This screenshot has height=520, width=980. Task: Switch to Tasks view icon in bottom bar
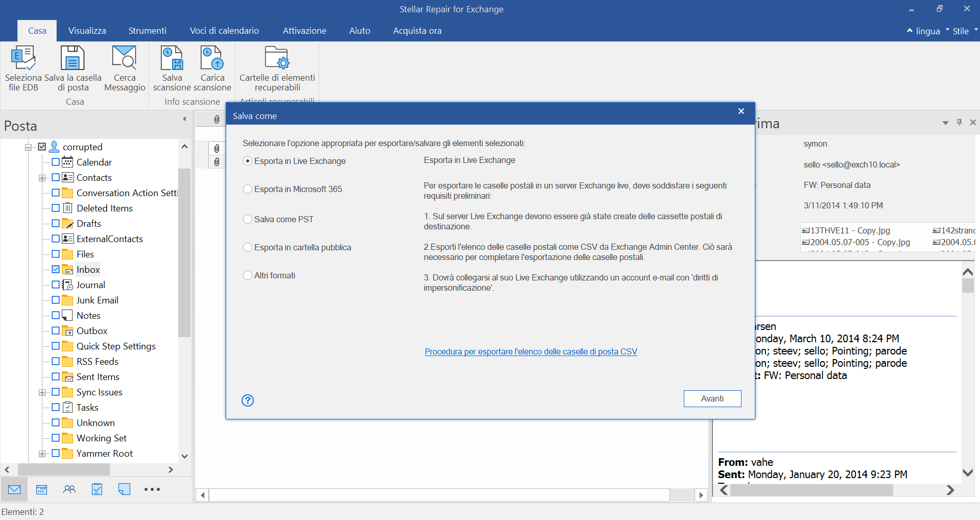pos(97,489)
